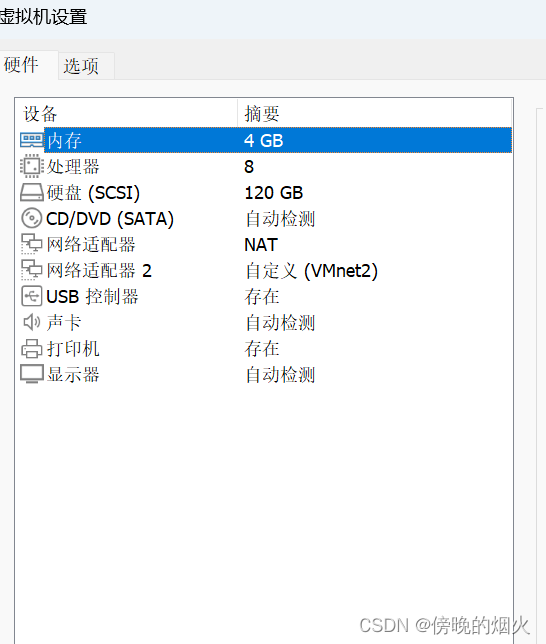The width and height of the screenshot is (546, 644).
Task: Select the 硬盘 (SCSI) entry
Action: (93, 193)
